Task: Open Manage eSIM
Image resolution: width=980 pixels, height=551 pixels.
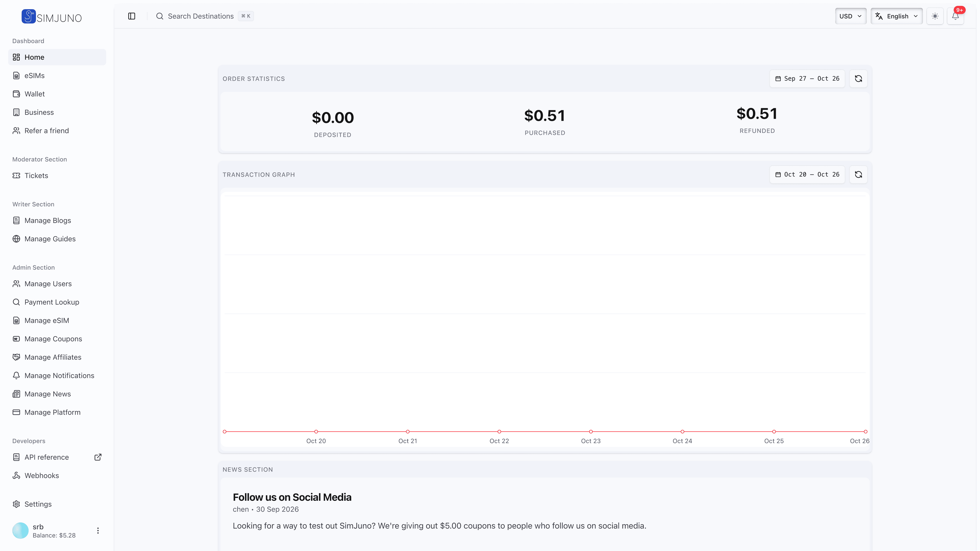Action: pos(57,321)
